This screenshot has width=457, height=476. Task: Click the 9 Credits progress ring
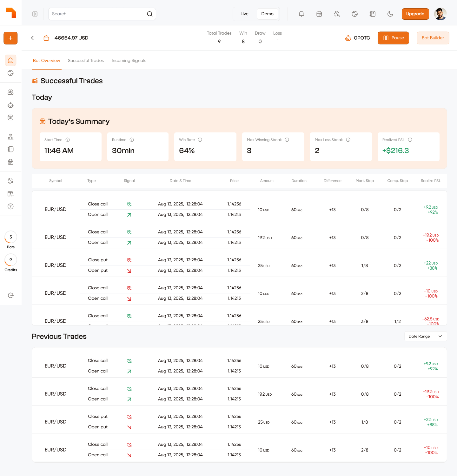[11, 260]
